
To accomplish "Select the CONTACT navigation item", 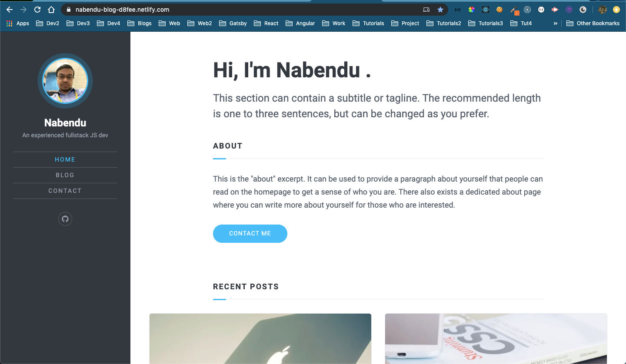I will point(65,191).
